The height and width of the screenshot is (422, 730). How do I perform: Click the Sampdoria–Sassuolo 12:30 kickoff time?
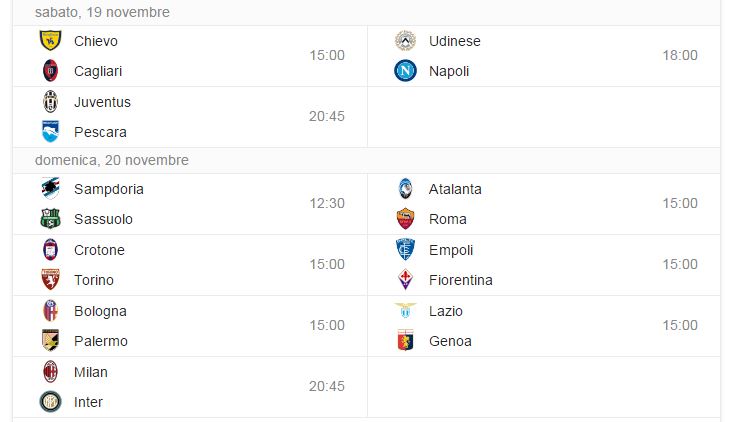pos(327,203)
